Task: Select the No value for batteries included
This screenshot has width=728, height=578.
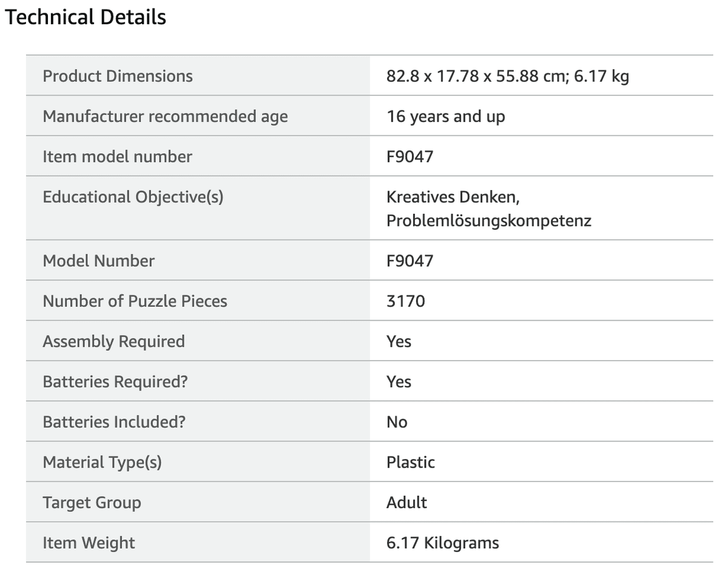Action: [x=397, y=421]
